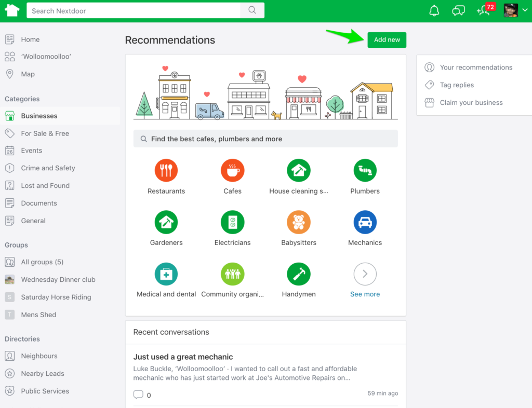Open Wednesday Dinner club group

coord(58,280)
